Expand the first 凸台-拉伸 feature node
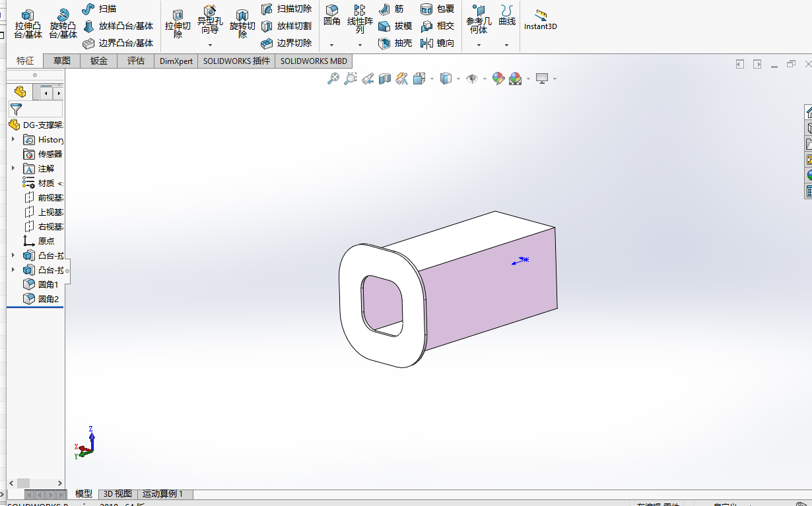 [13, 255]
